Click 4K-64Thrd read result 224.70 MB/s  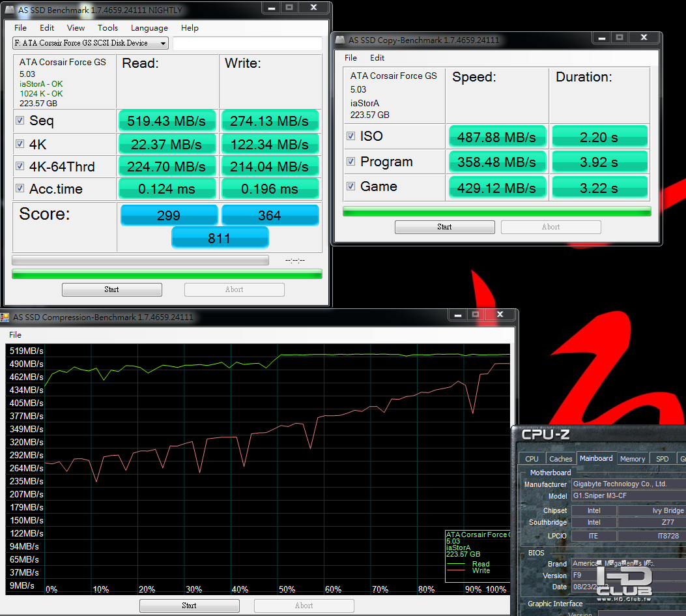pyautogui.click(x=167, y=166)
